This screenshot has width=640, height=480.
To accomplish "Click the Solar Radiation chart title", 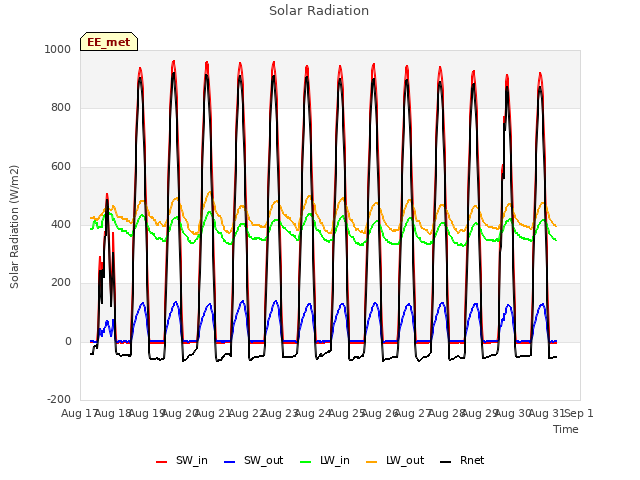I will click(319, 11).
